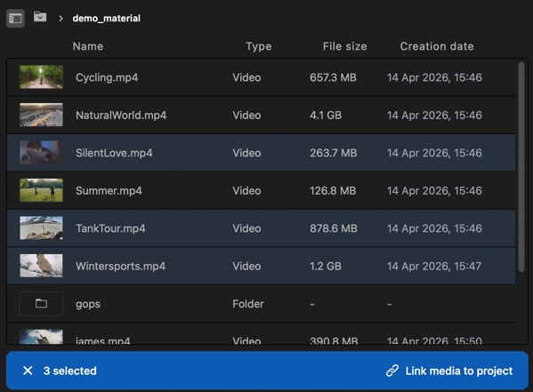Click the 1.2 GB file size cell
Image resolution: width=533 pixels, height=392 pixels.
326,266
